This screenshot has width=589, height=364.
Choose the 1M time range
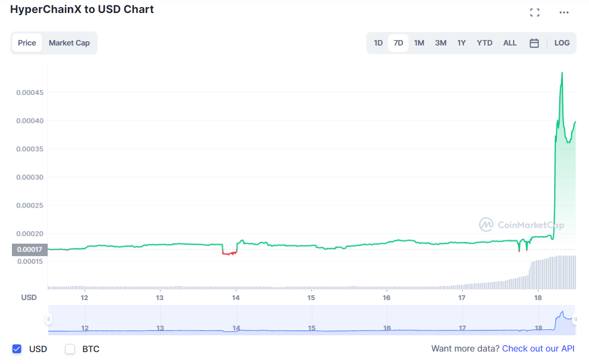click(419, 42)
